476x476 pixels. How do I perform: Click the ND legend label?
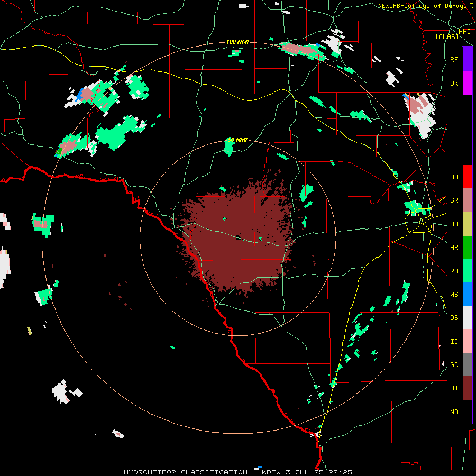tap(454, 412)
